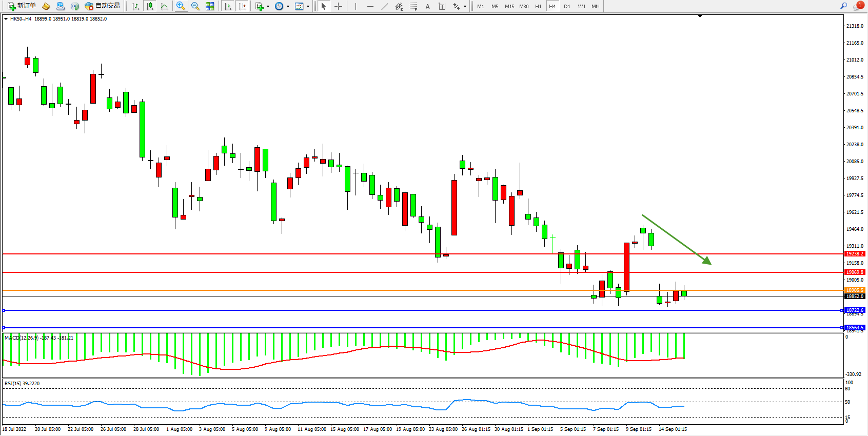This screenshot has height=436, width=868.
Task: Switch chart to bar chart mode
Action: (135, 6)
